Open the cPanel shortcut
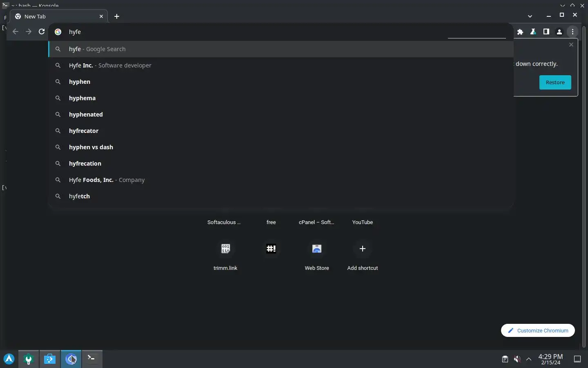The width and height of the screenshot is (588, 368). click(x=316, y=222)
